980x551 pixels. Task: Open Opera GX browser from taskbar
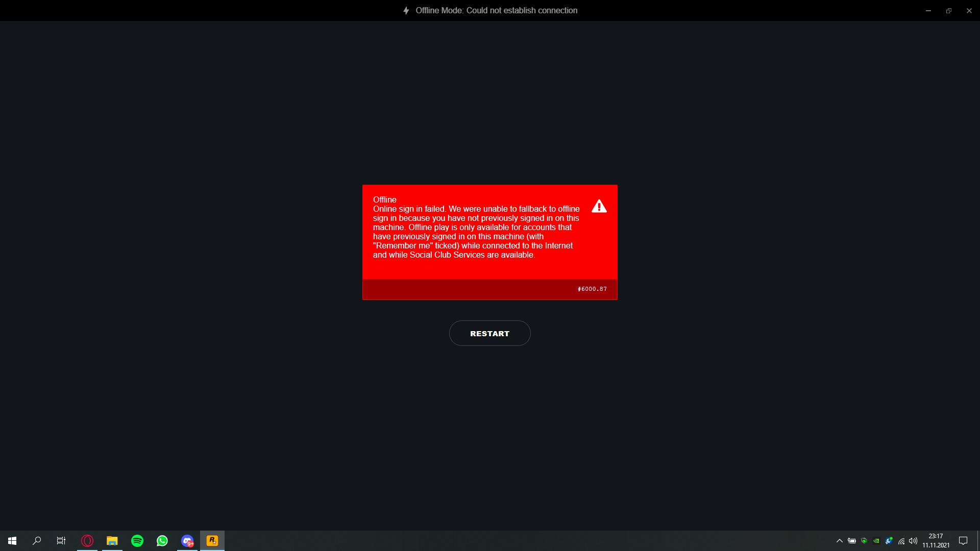[87, 540]
